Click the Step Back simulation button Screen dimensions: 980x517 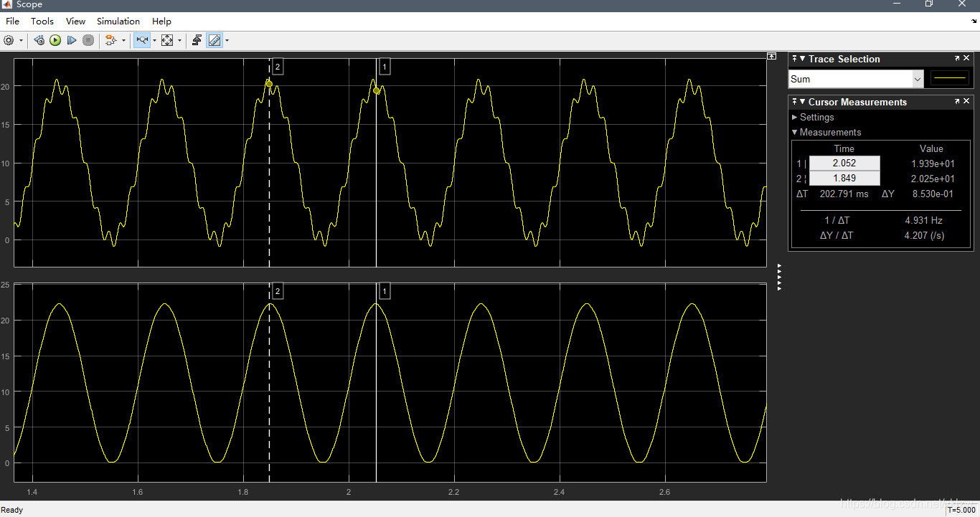coord(39,41)
